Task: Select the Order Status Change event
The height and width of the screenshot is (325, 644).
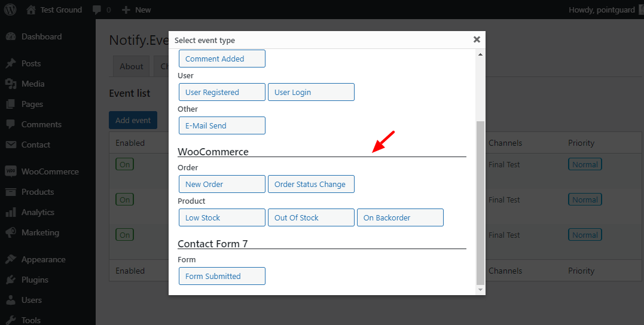Action: point(312,184)
